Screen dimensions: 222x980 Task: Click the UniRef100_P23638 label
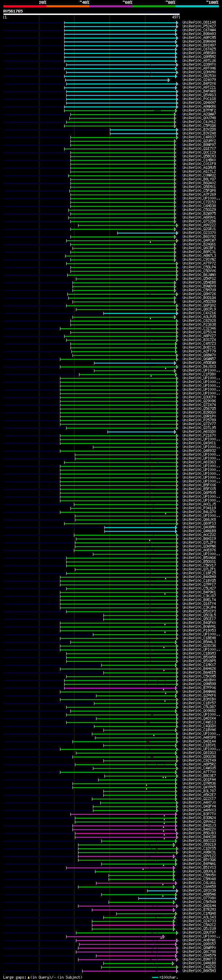point(199,324)
